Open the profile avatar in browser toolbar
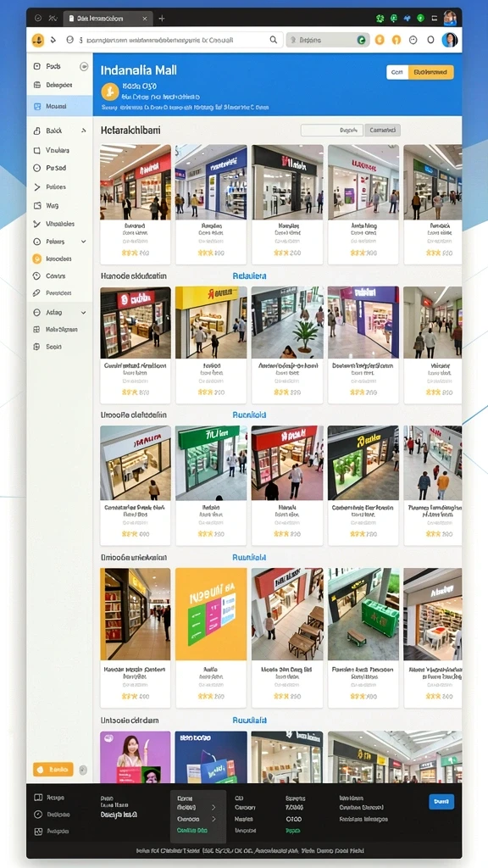Viewport: 488px width, 868px height. [449, 39]
